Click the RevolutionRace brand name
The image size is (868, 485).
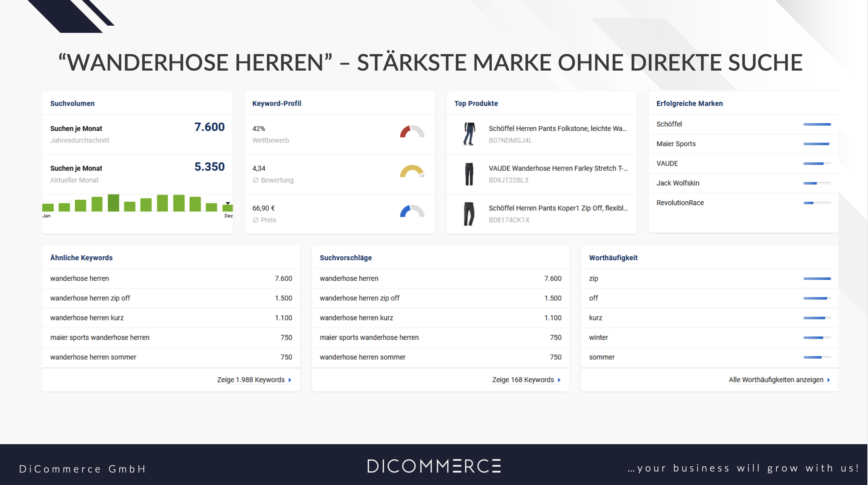[x=680, y=203]
